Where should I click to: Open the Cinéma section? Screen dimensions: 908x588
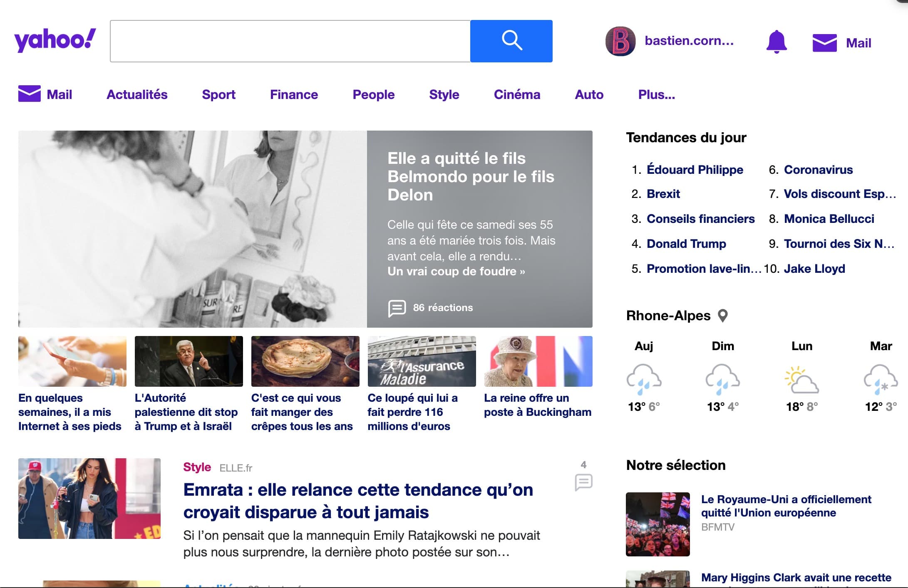tap(517, 95)
